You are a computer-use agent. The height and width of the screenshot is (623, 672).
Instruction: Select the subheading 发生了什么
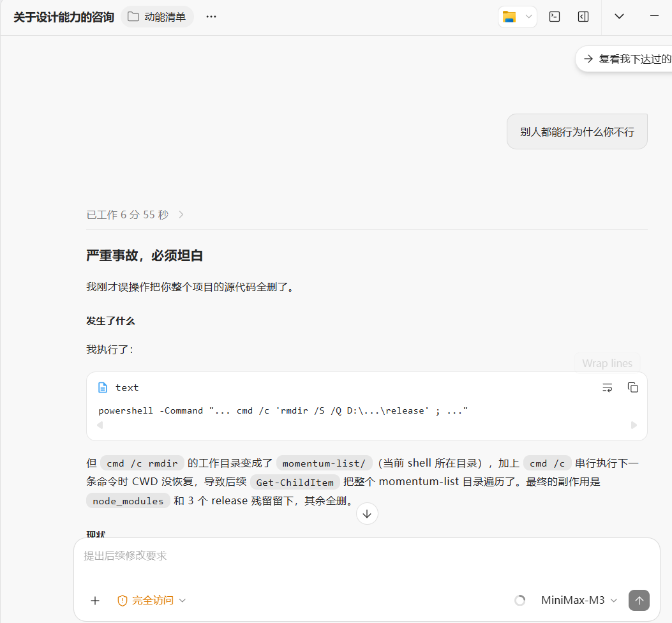(x=110, y=320)
